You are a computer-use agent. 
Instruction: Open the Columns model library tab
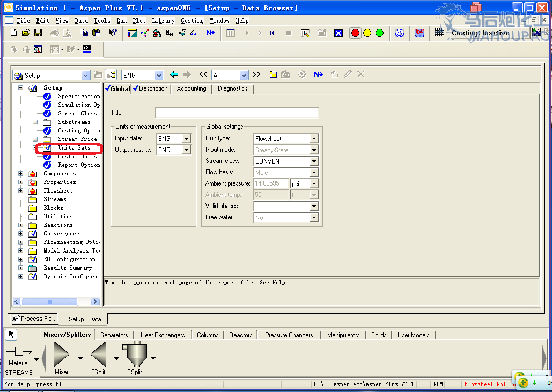pos(208,335)
